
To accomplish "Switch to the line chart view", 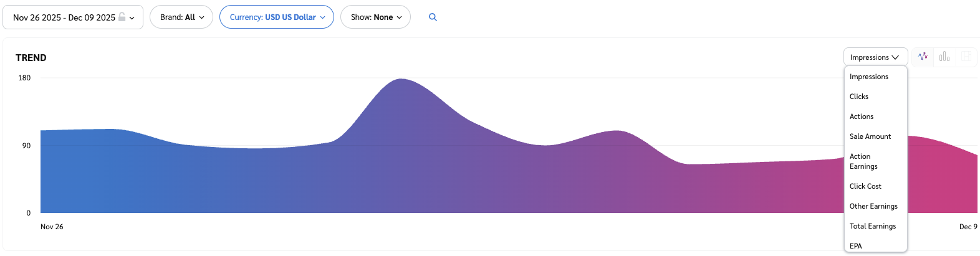I will [x=923, y=57].
